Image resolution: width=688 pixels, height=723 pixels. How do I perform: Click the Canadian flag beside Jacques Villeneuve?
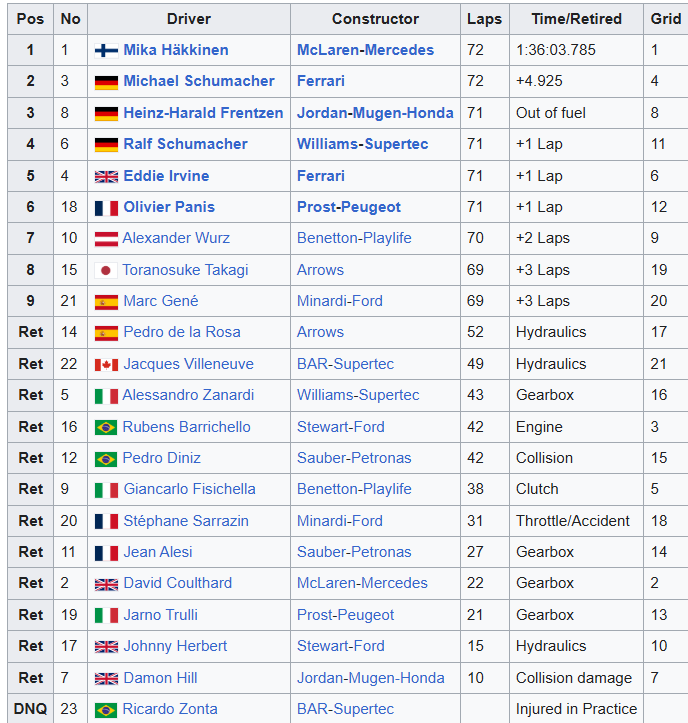106,365
